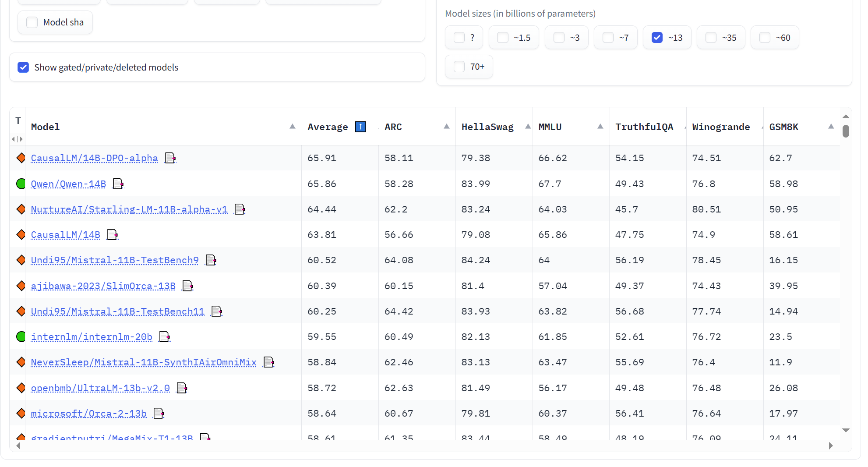Click the document icon beside Qwen/Qwen-14B
868x467 pixels.
[x=118, y=184]
